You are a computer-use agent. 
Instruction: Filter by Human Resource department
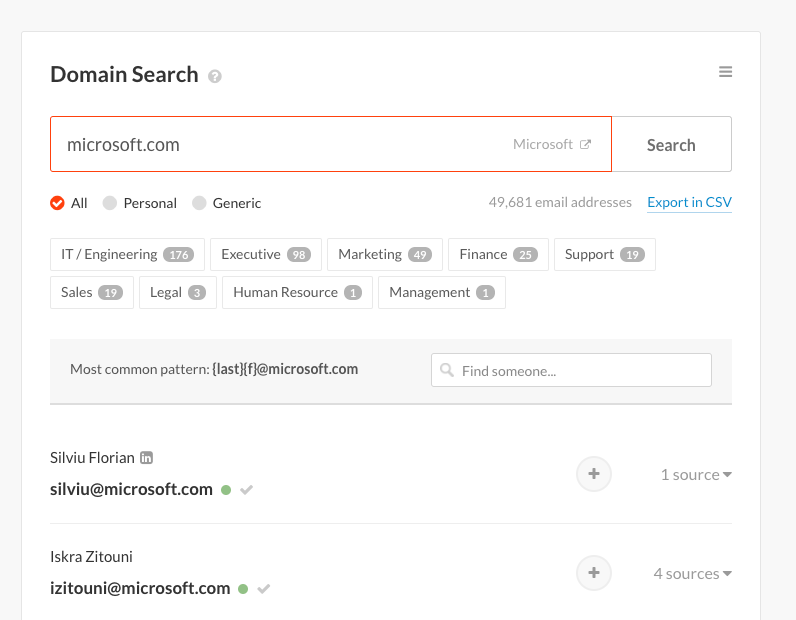point(297,292)
